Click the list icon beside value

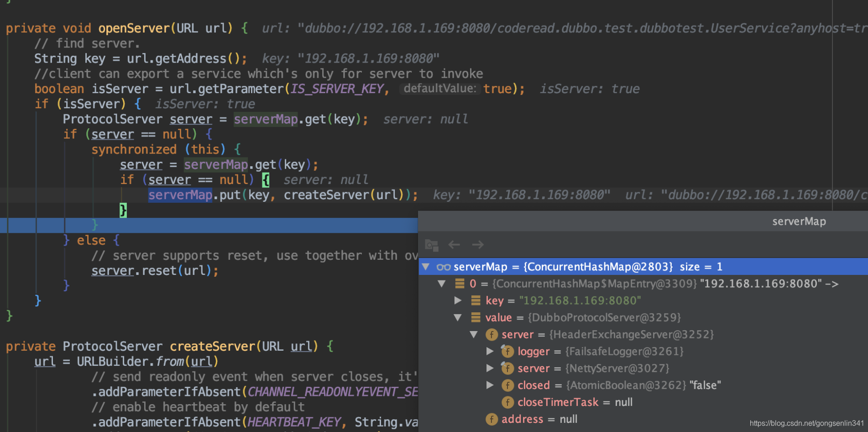tap(476, 317)
